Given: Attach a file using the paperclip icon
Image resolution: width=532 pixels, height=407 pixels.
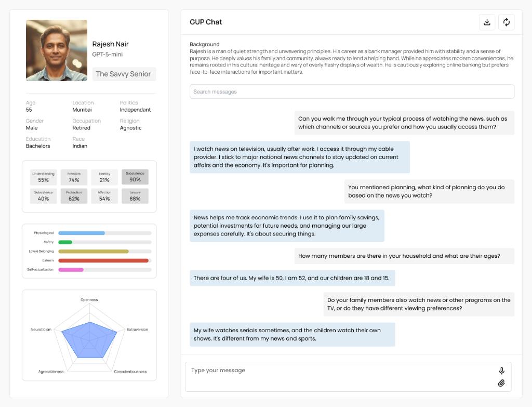Looking at the screenshot, I should [x=501, y=383].
